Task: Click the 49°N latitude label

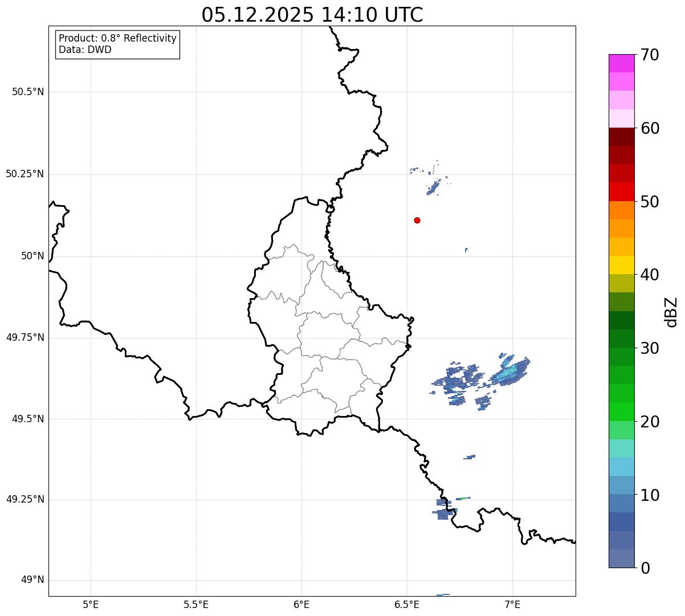Action: [32, 580]
